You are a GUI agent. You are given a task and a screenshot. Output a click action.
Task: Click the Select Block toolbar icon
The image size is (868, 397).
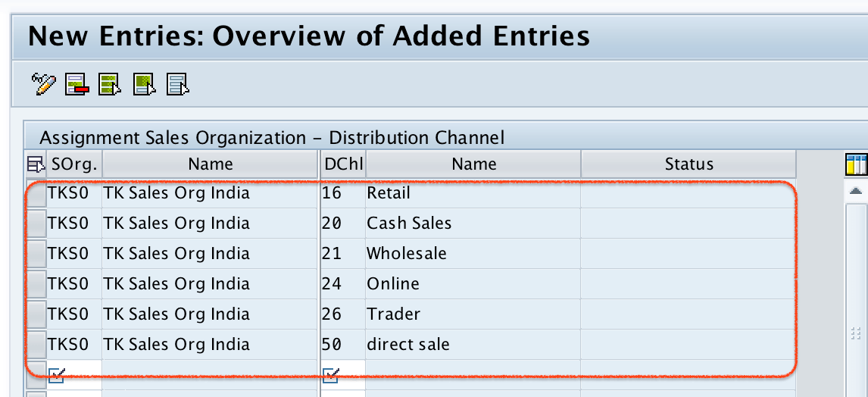pyautogui.click(x=144, y=84)
